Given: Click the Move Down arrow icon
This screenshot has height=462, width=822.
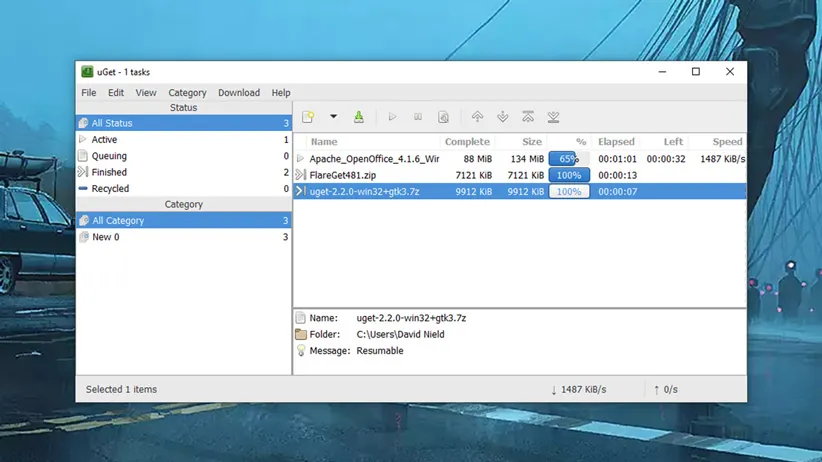Looking at the screenshot, I should [502, 117].
